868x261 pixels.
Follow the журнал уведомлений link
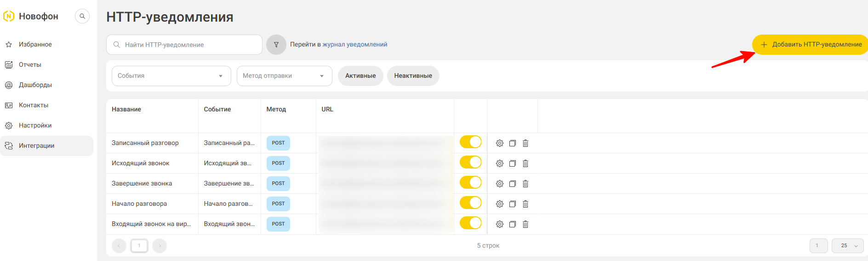(355, 45)
